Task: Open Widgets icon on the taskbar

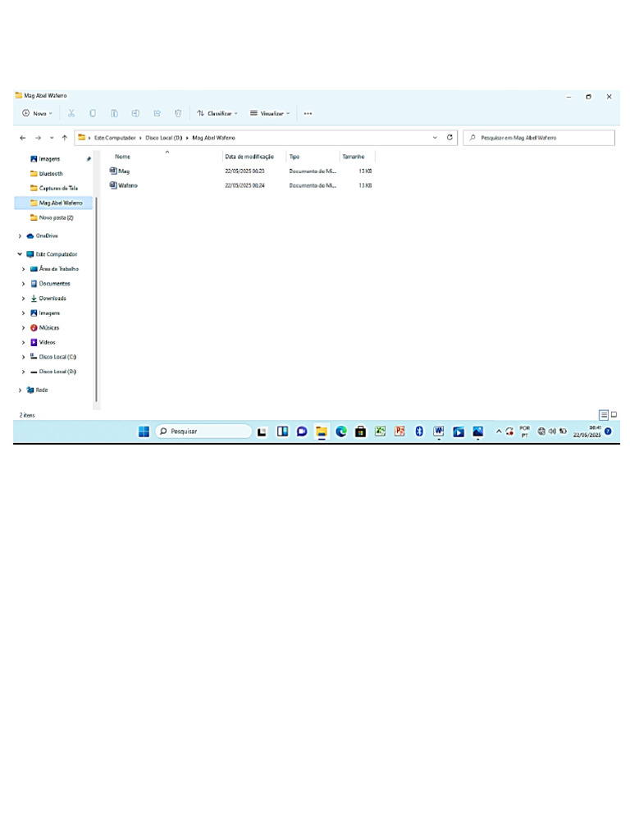Action: coord(282,431)
